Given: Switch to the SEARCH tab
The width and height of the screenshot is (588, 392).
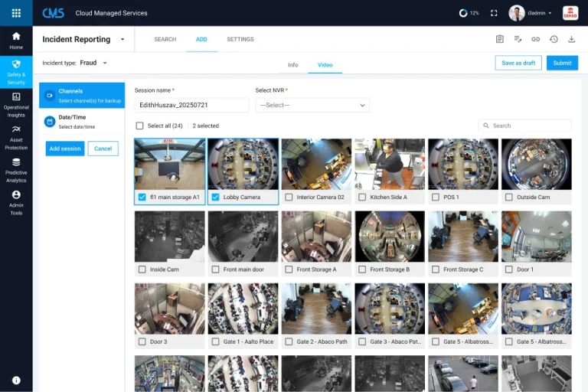Looking at the screenshot, I should (x=165, y=39).
